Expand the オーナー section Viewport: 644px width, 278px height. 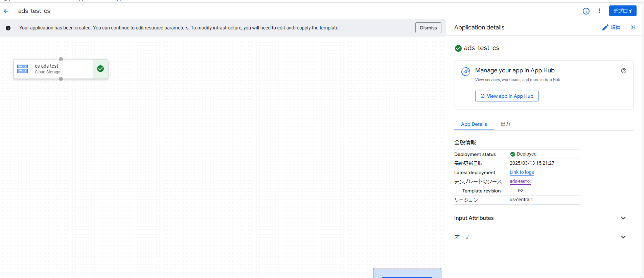[540, 237]
